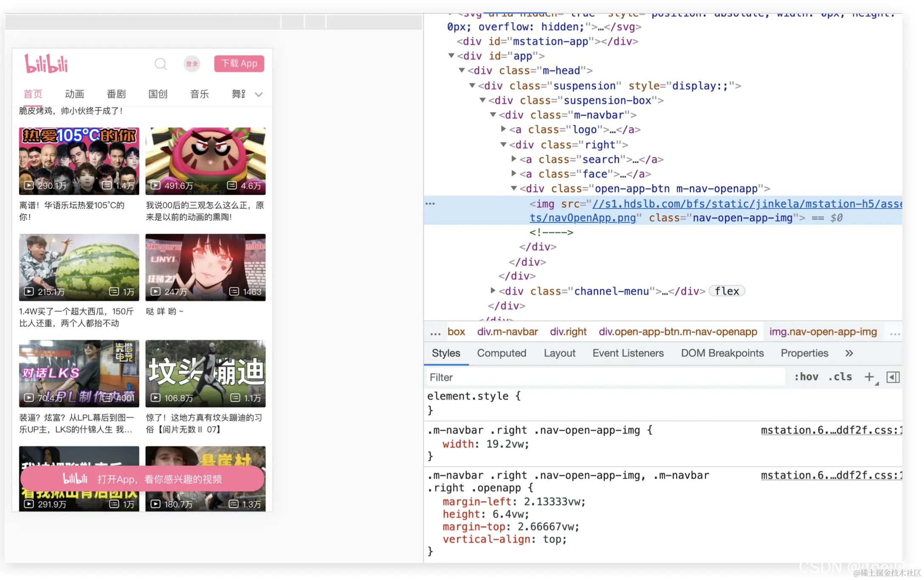
Task: Show more DevTools tabs with double chevron
Action: (x=849, y=353)
